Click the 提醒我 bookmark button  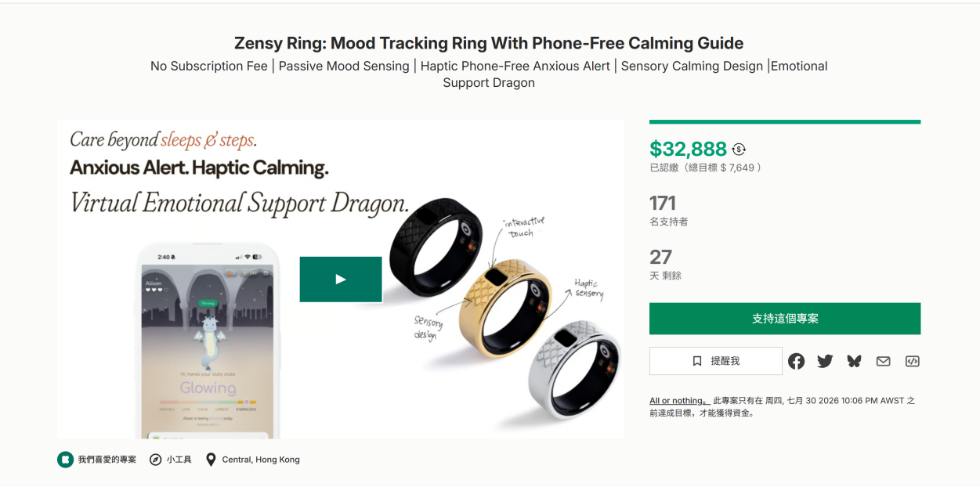click(x=716, y=361)
